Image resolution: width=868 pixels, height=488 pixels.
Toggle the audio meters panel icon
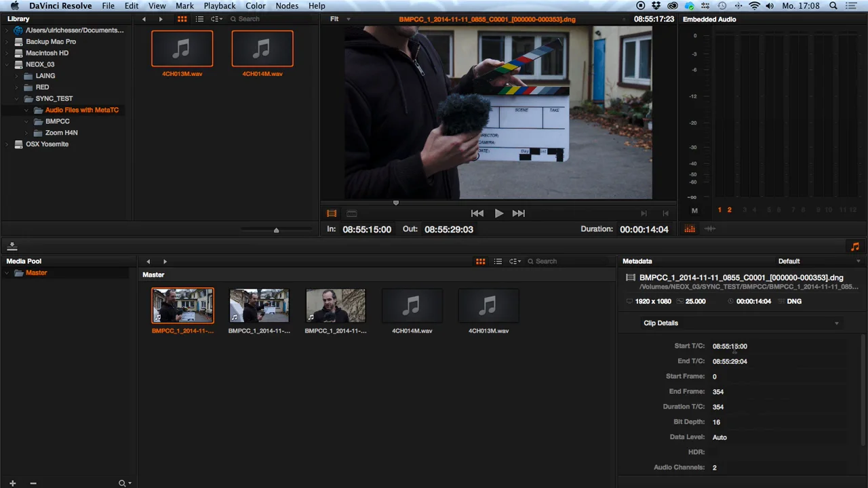click(x=690, y=229)
